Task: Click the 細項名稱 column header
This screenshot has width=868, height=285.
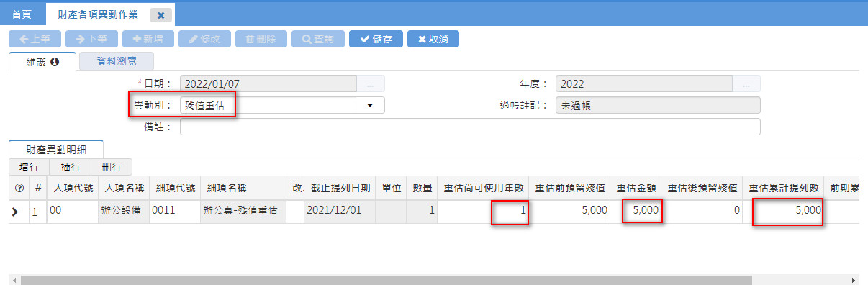Action: point(243,188)
